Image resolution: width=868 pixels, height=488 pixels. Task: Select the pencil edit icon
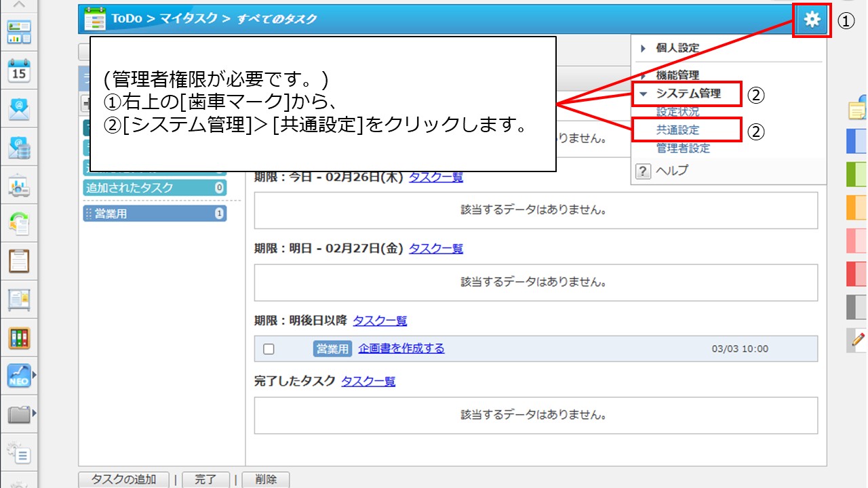pyautogui.click(x=858, y=340)
